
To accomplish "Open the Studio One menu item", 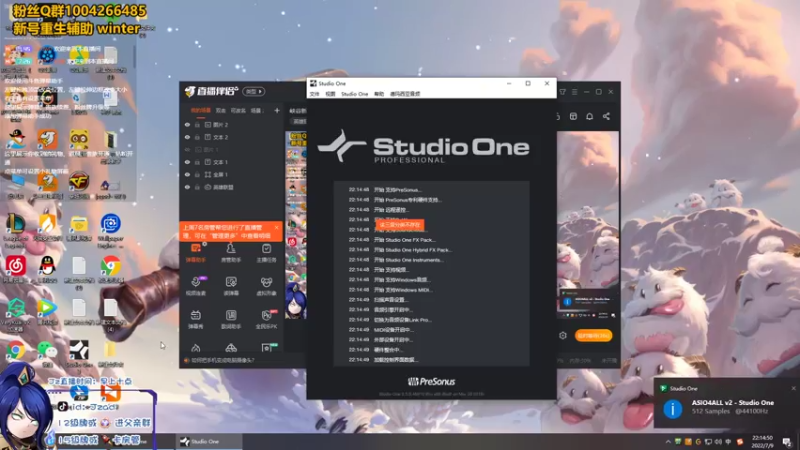I will point(355,94).
